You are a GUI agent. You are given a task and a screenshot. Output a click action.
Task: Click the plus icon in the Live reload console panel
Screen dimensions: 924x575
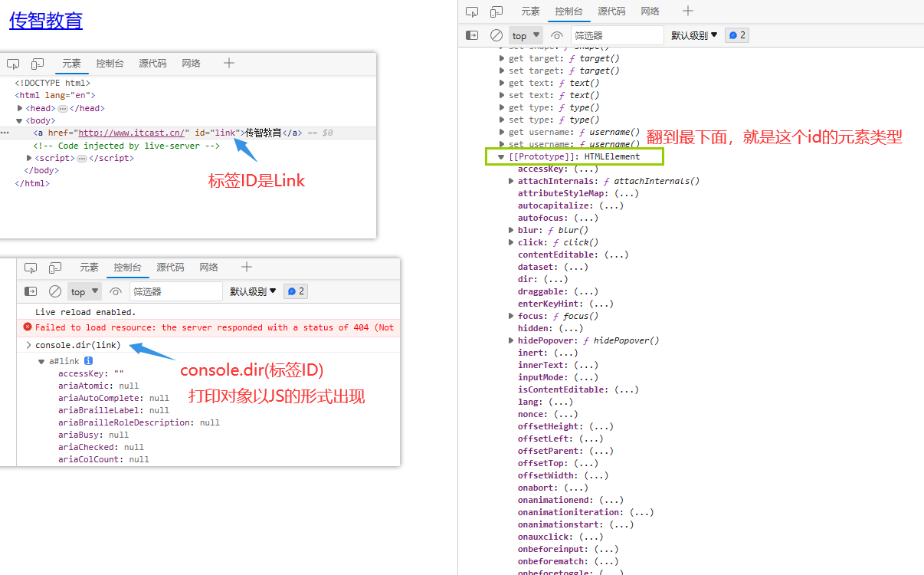[246, 267]
